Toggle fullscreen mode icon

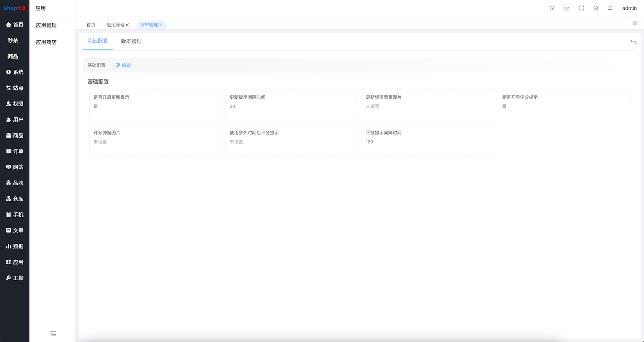coord(581,8)
